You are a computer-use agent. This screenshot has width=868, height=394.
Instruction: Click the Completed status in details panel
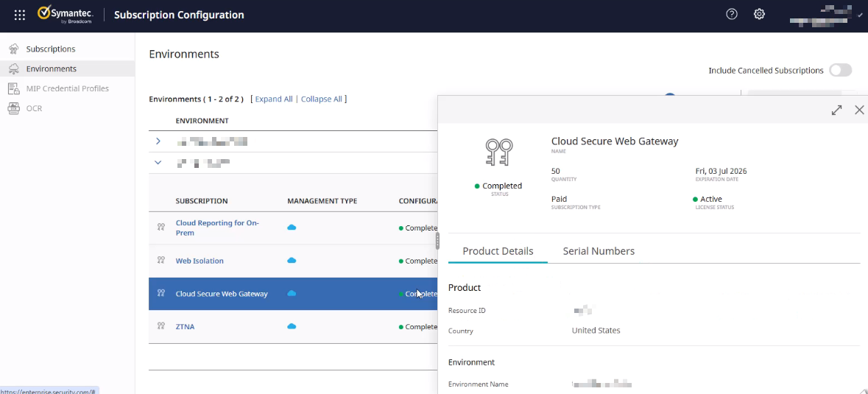coord(498,186)
